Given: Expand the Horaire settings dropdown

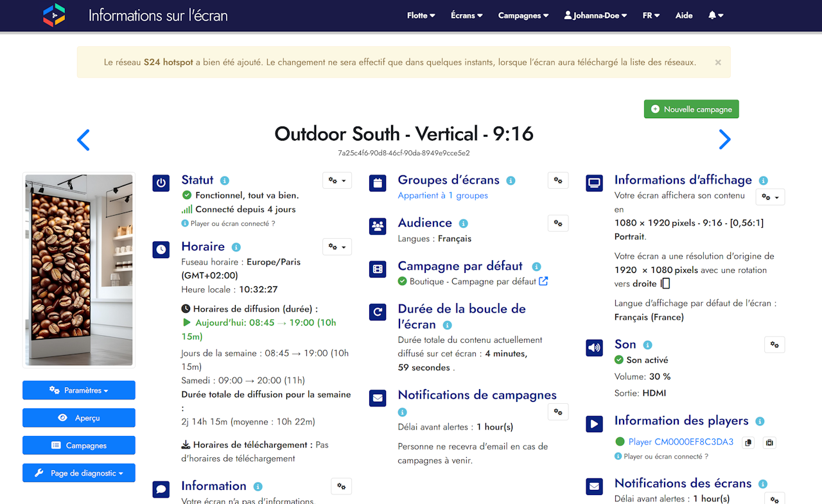Looking at the screenshot, I should coord(337,247).
